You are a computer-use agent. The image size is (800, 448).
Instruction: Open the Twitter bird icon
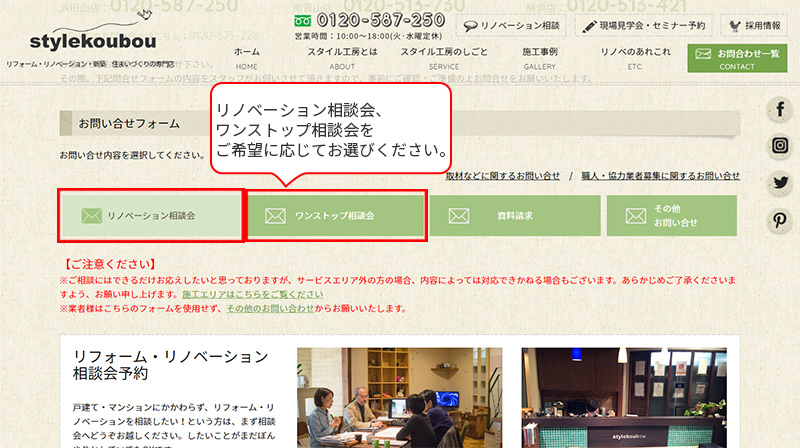[x=780, y=182]
